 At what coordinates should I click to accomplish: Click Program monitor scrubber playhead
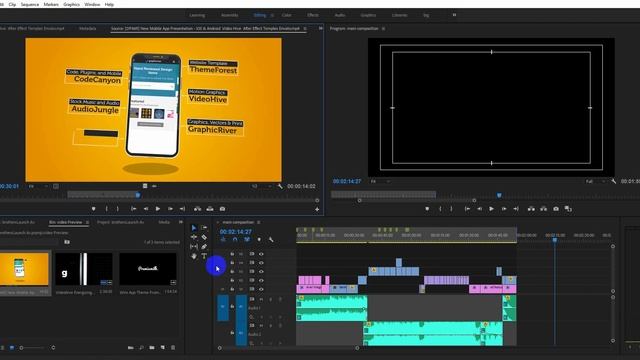[499, 196]
